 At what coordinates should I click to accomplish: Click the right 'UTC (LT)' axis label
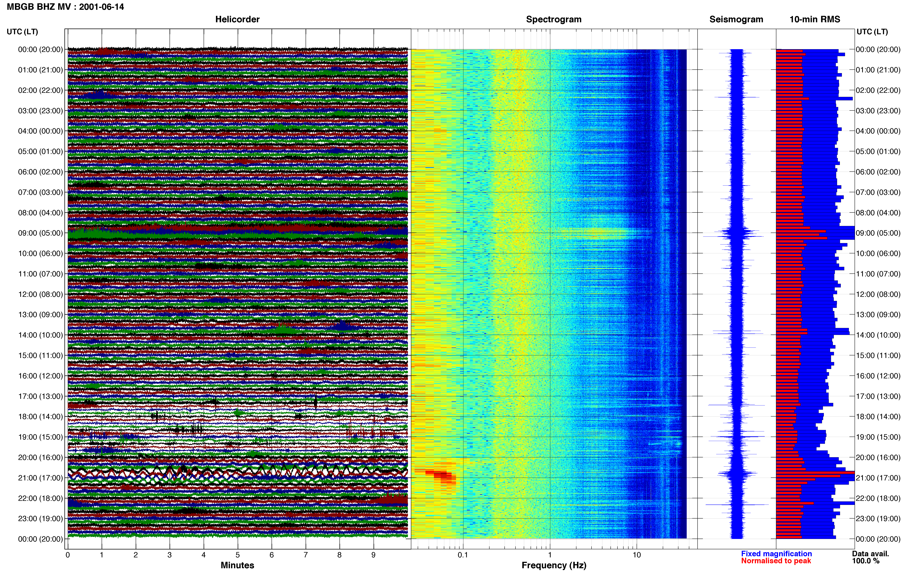872,32
